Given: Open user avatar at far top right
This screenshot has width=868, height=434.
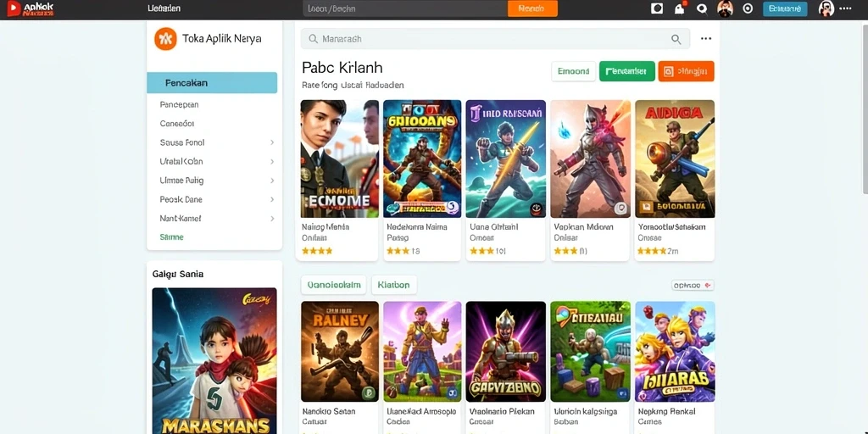Looking at the screenshot, I should click(826, 8).
